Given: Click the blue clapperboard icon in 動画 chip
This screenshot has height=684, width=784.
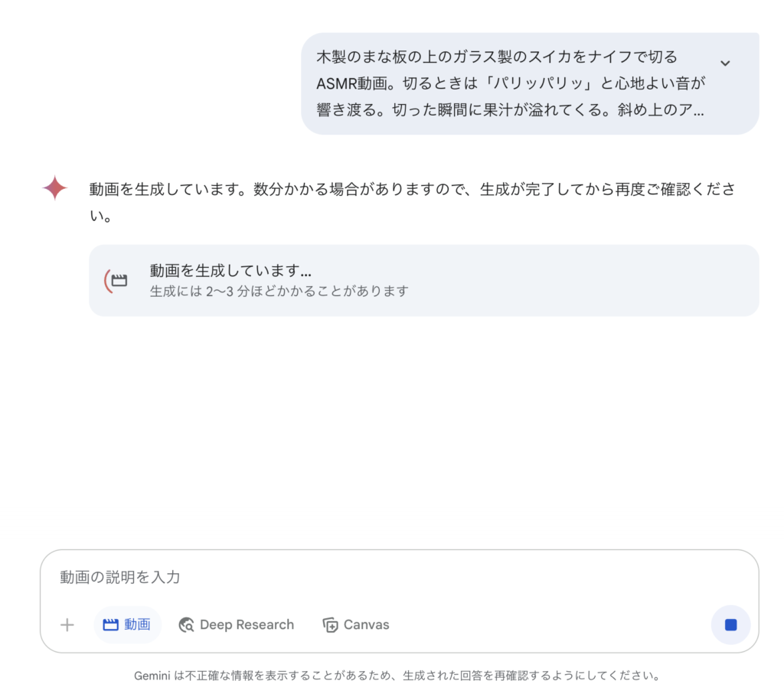Looking at the screenshot, I should [x=110, y=624].
